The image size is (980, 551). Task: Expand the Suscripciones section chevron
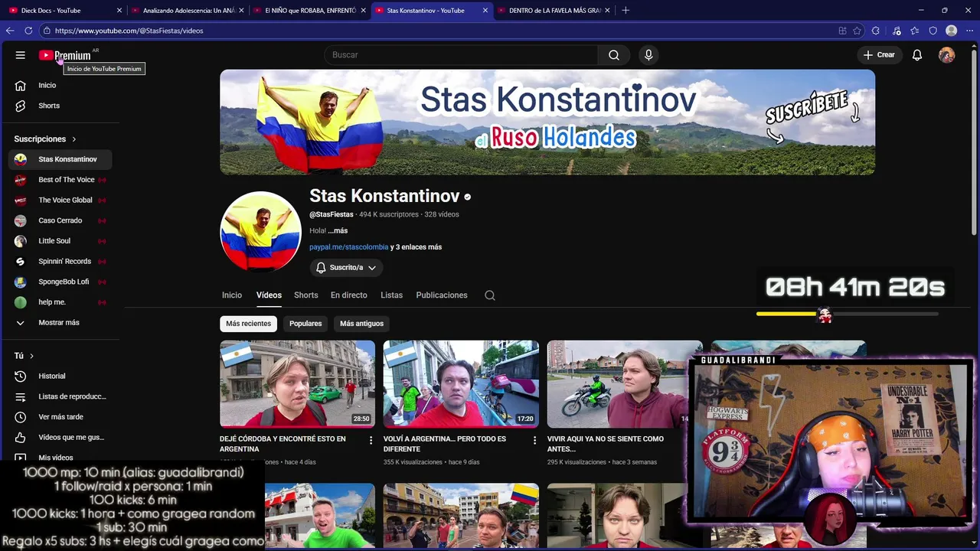[74, 139]
